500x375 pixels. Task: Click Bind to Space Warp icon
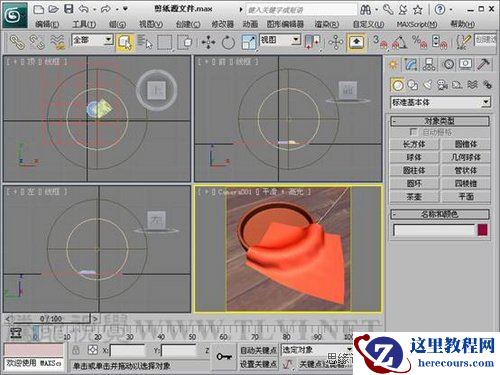[57, 42]
